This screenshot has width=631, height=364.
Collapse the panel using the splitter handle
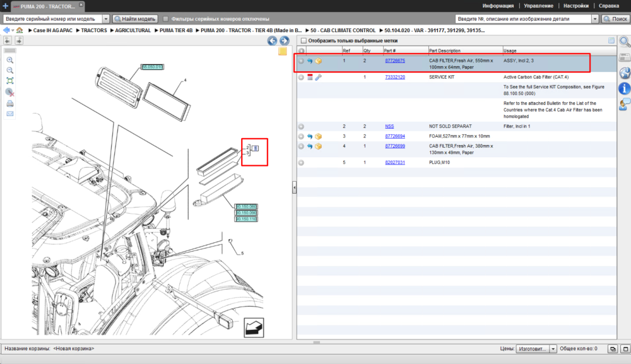[294, 187]
